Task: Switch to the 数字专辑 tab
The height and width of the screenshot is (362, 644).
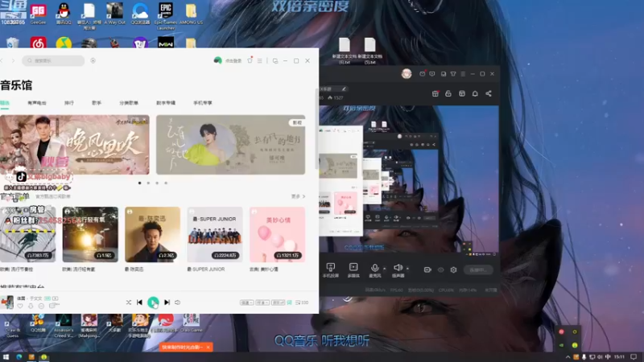Action: [x=166, y=103]
